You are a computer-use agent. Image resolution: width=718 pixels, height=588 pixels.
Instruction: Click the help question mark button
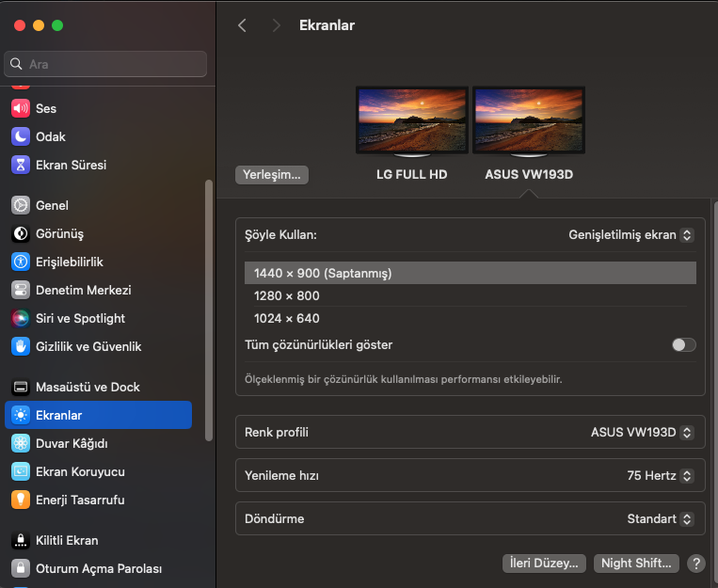pyautogui.click(x=696, y=564)
